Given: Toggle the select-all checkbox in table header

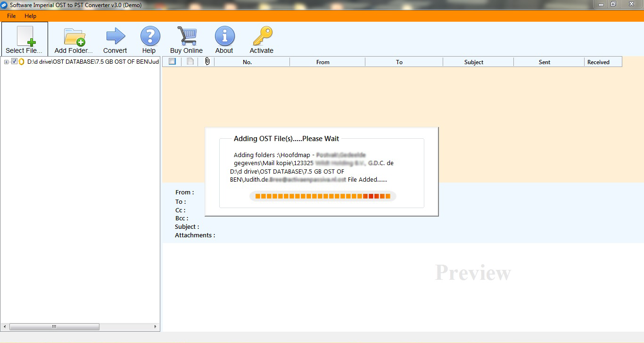Looking at the screenshot, I should pyautogui.click(x=172, y=61).
